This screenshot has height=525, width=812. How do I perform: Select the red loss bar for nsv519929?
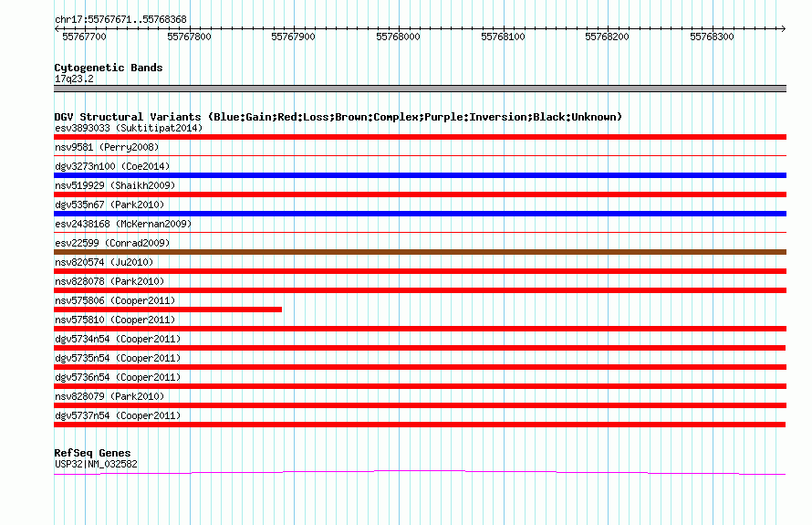(x=420, y=194)
